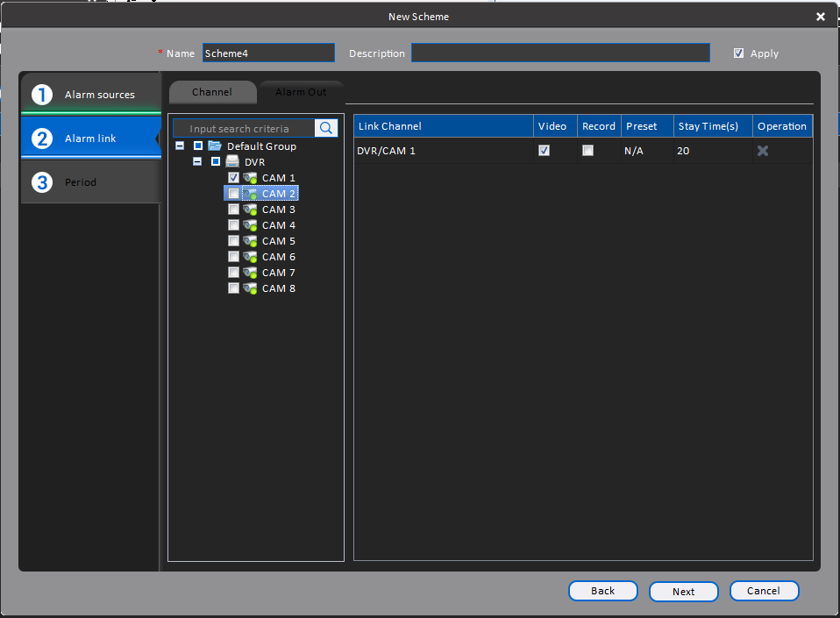Click the Description input field
Viewport: 840px width, 618px height.
(560, 53)
